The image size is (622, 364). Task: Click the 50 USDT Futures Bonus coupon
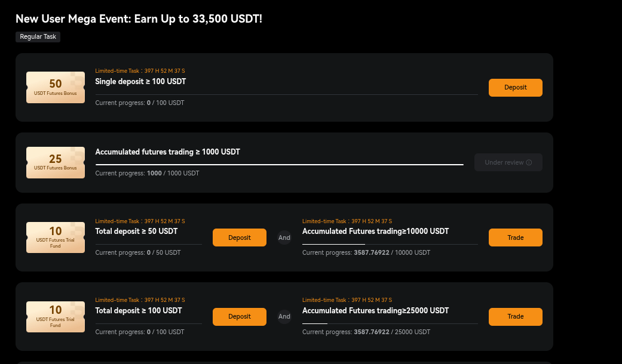tap(56, 88)
